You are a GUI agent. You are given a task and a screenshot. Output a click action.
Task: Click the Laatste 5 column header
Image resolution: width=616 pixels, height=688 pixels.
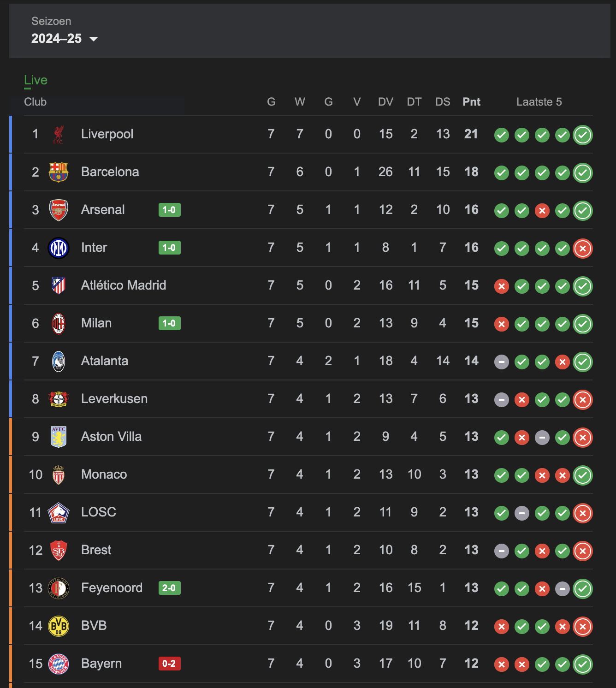[539, 102]
